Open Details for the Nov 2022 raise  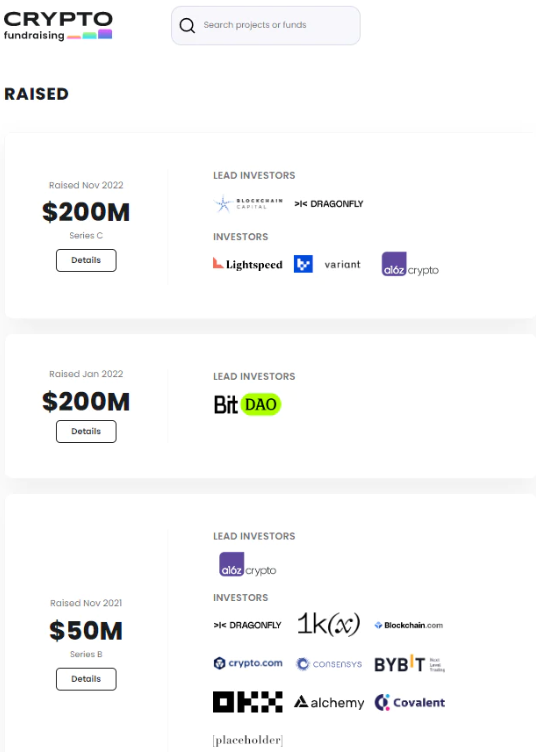86,260
